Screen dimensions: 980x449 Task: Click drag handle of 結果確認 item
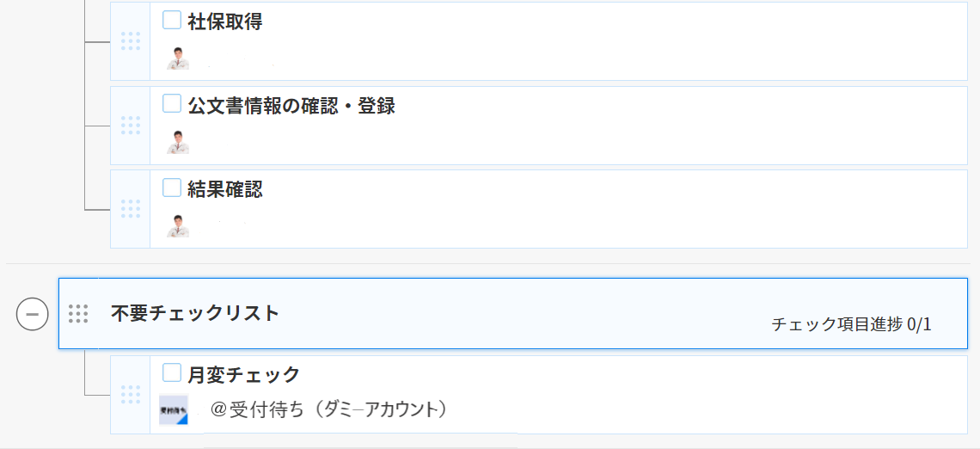pos(131,209)
